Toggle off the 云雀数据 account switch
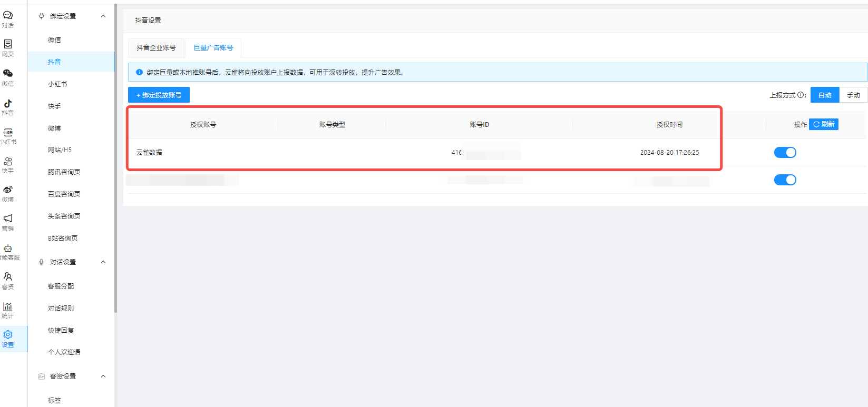The width and height of the screenshot is (868, 407). point(785,153)
